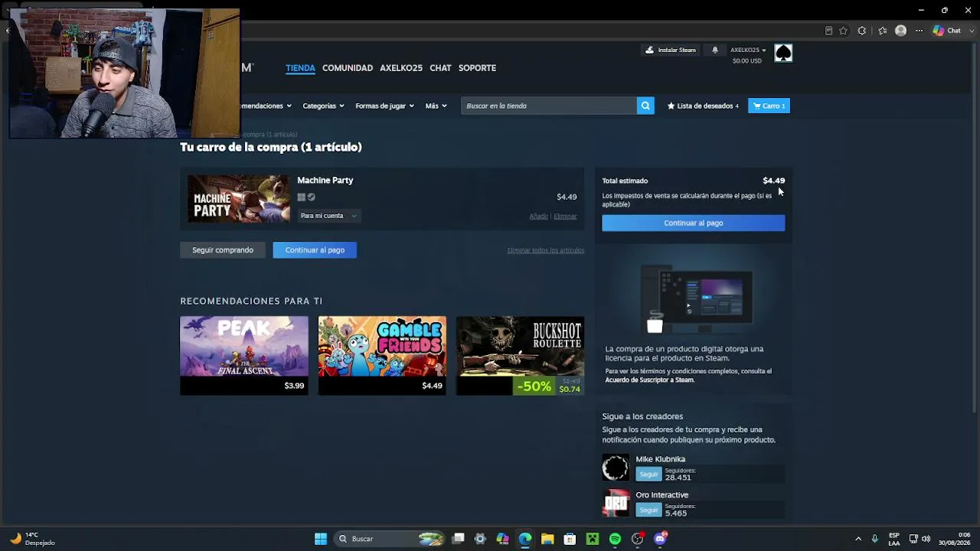
Task: Open the COMUNIDAD tab
Action: tap(348, 68)
